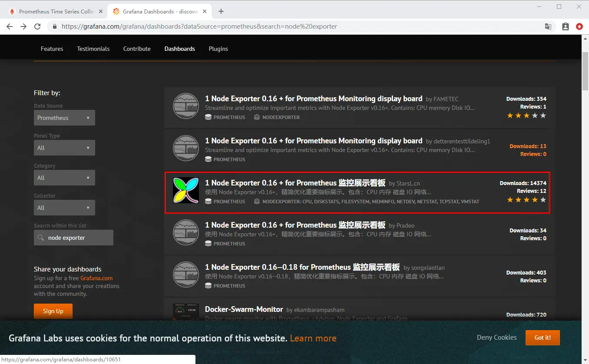Click the NODEEXPORTER collector icon on StarsL.cn's dashboard

point(257,202)
